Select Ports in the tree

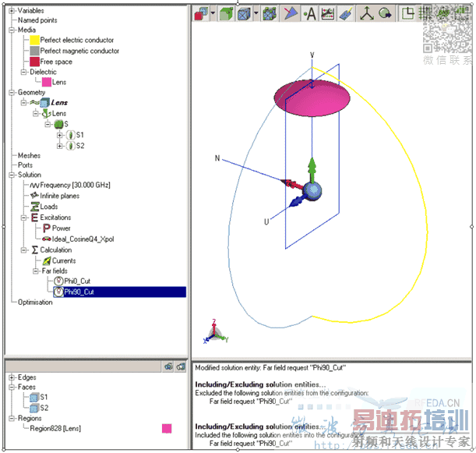pyautogui.click(x=25, y=165)
